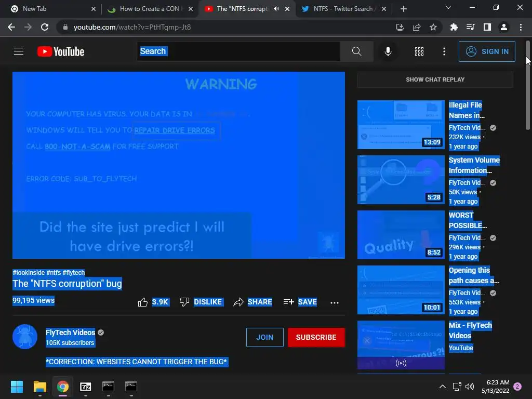Open the Opening this path causes video thumbnail
The height and width of the screenshot is (399, 532).
tap(401, 290)
